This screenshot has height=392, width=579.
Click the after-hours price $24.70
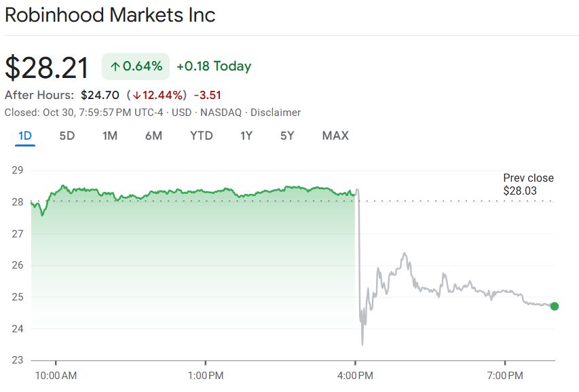tap(100, 95)
